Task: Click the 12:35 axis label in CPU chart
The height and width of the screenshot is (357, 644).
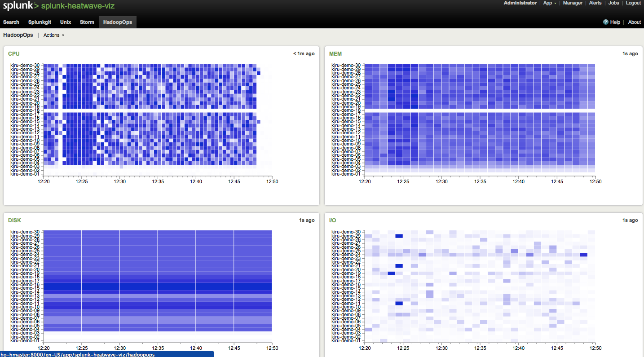Action: tap(158, 181)
